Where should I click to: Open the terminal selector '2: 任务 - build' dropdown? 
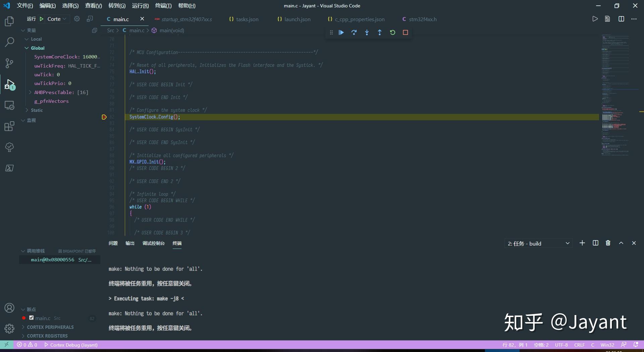click(x=538, y=244)
